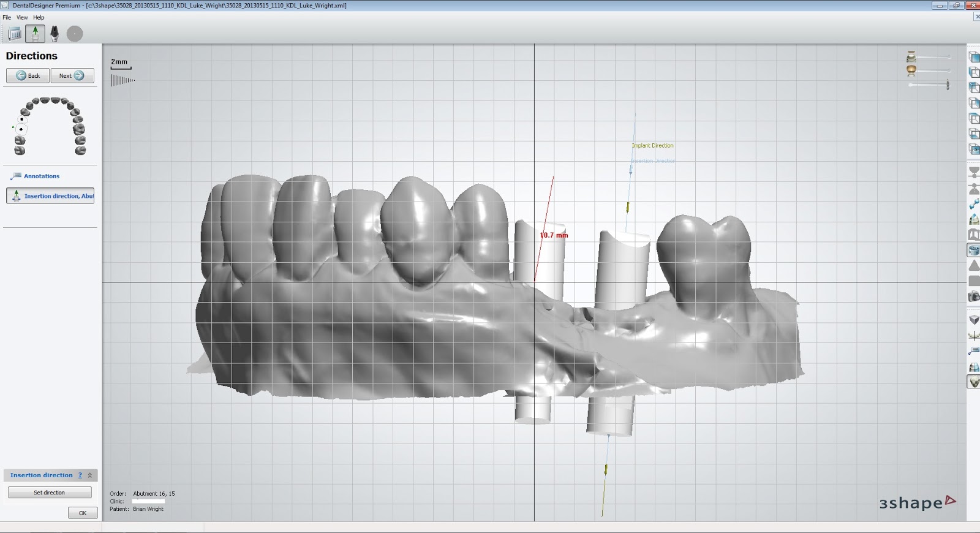The width and height of the screenshot is (980, 533).
Task: Open the Help menu
Action: pos(39,17)
